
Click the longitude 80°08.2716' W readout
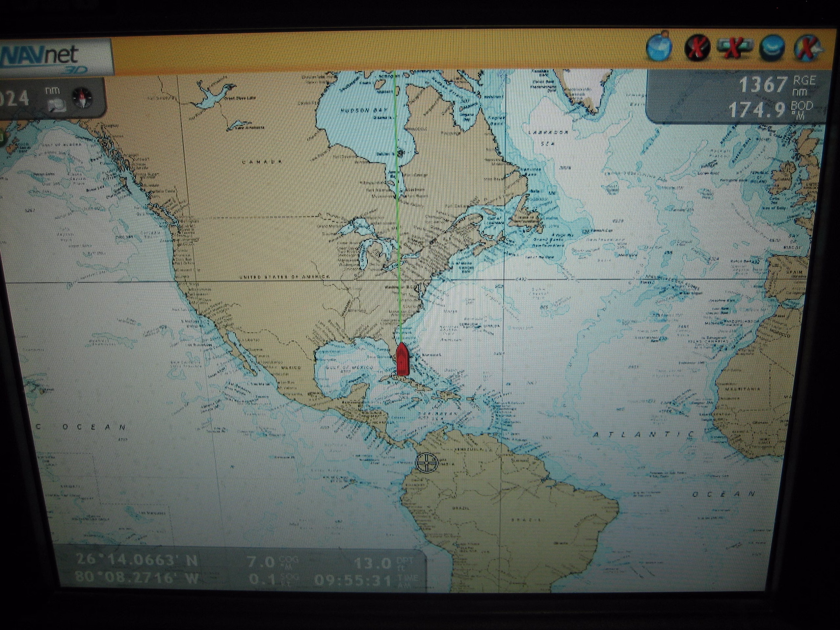137,578
